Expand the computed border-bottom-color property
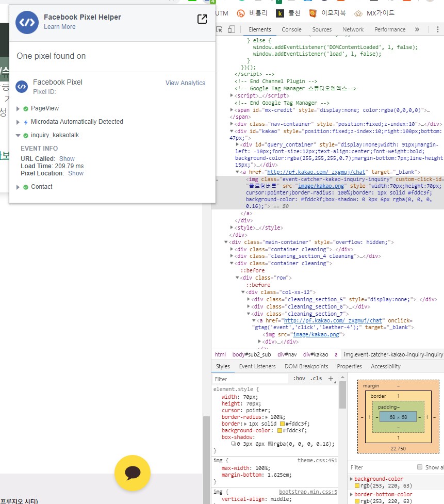The image size is (444, 504). (x=351, y=494)
